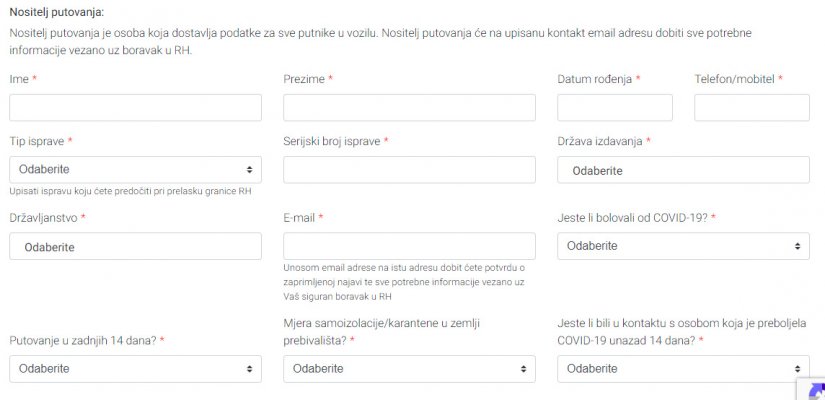
Task: Click the Prezime text field
Action: click(x=409, y=108)
